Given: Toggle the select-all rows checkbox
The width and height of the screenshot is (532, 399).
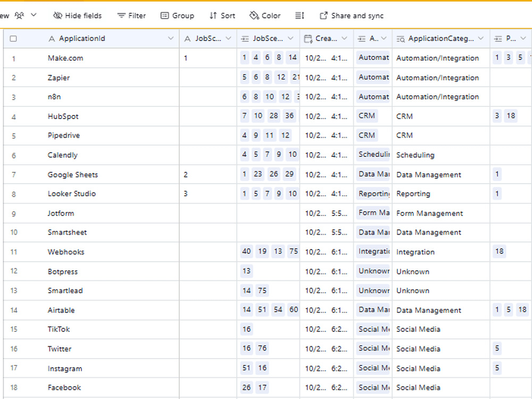Looking at the screenshot, I should pos(13,39).
